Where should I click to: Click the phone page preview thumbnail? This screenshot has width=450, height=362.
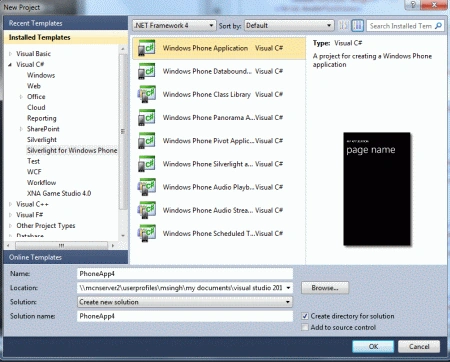[377, 189]
